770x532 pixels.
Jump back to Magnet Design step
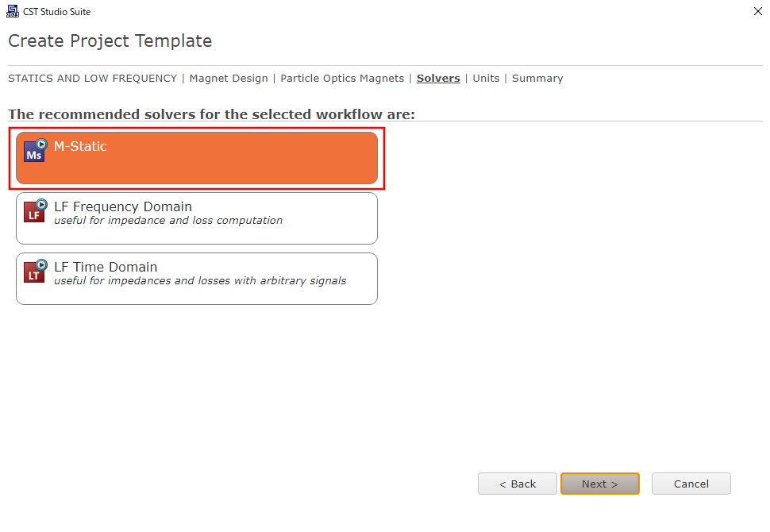click(230, 79)
